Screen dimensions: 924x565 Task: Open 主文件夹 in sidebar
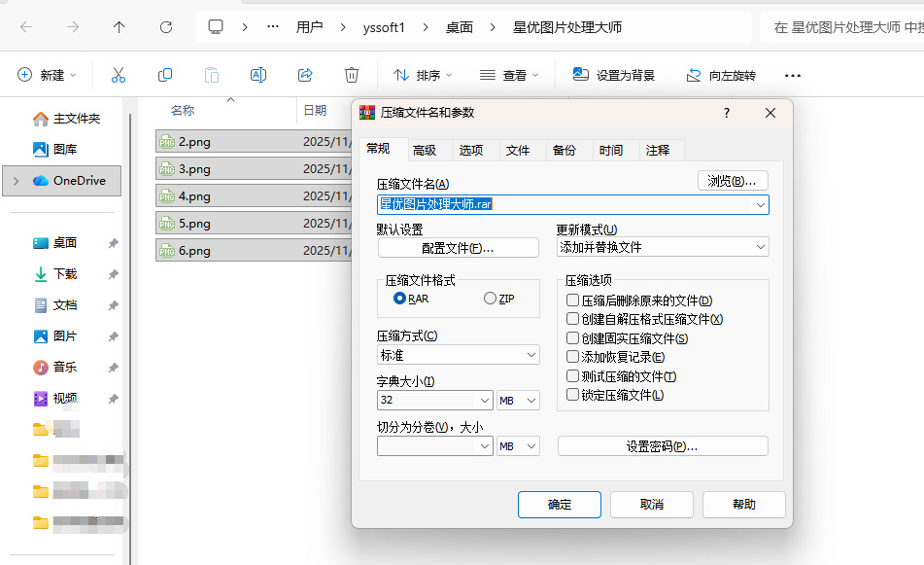(66, 119)
